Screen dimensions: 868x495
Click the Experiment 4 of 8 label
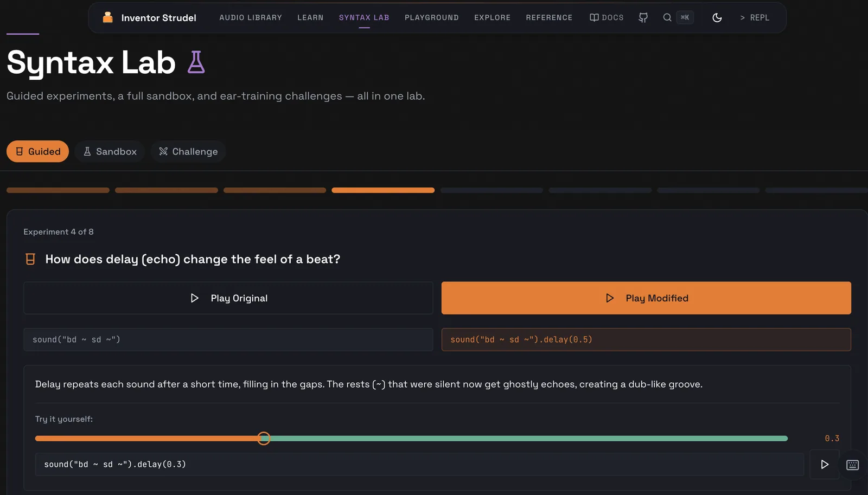[x=59, y=232]
